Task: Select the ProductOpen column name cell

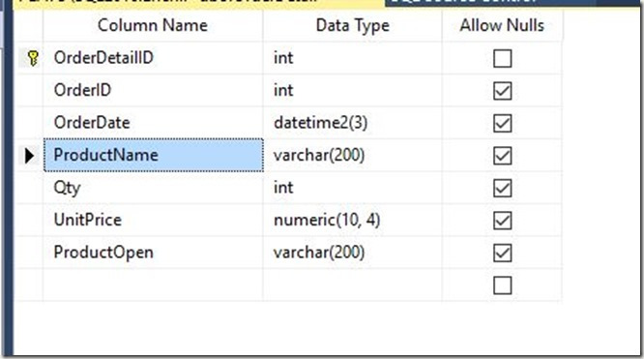Action: coord(153,253)
